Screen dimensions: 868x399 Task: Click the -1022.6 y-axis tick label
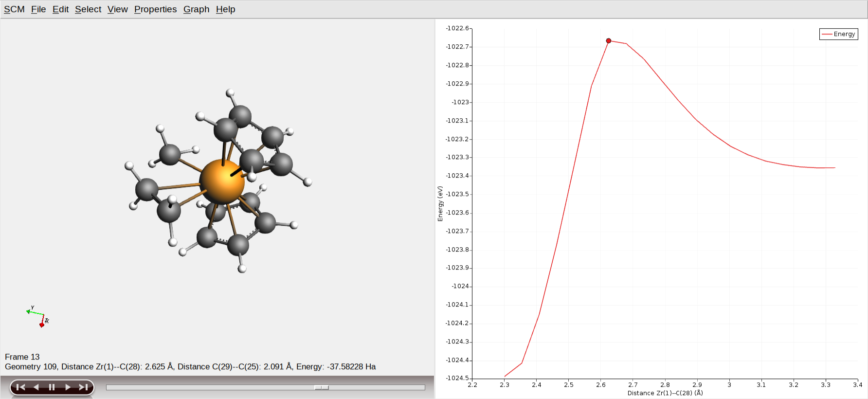click(457, 28)
